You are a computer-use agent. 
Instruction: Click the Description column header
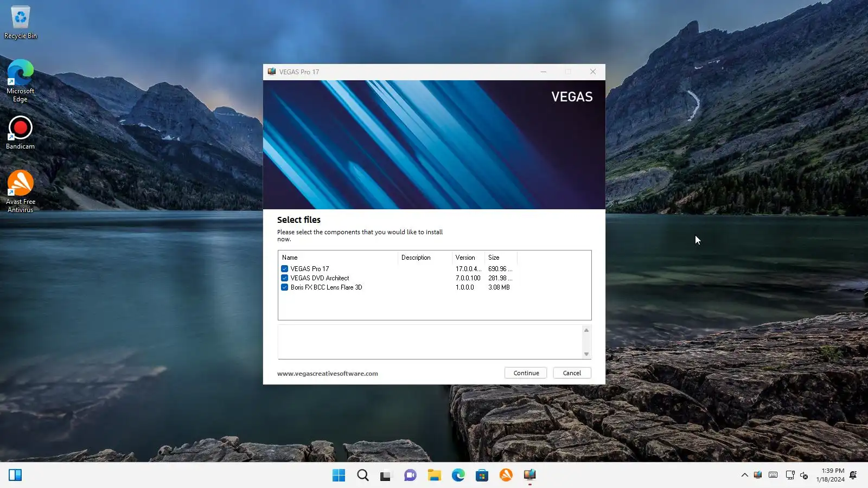click(x=425, y=258)
